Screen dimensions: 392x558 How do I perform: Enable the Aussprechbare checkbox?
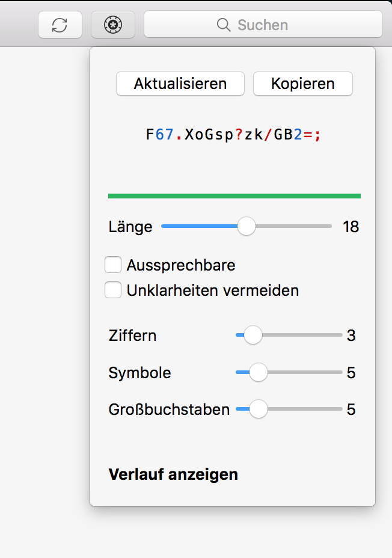point(113,265)
